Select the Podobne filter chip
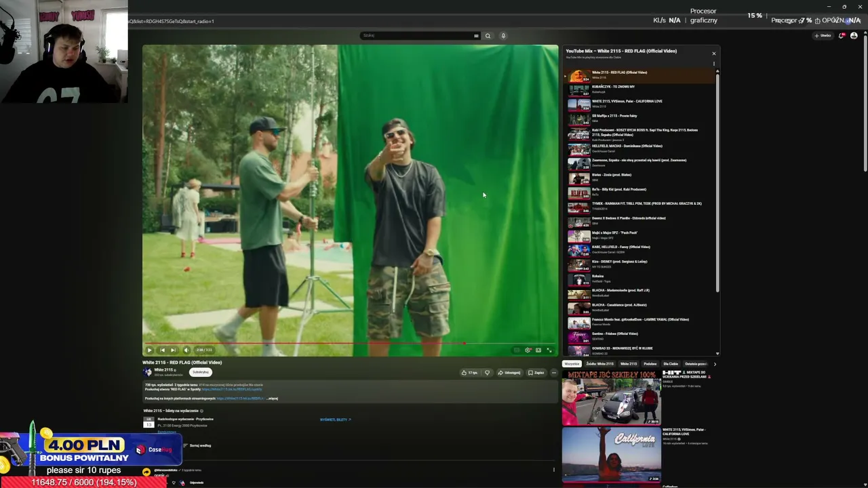This screenshot has height=488, width=868. click(650, 364)
